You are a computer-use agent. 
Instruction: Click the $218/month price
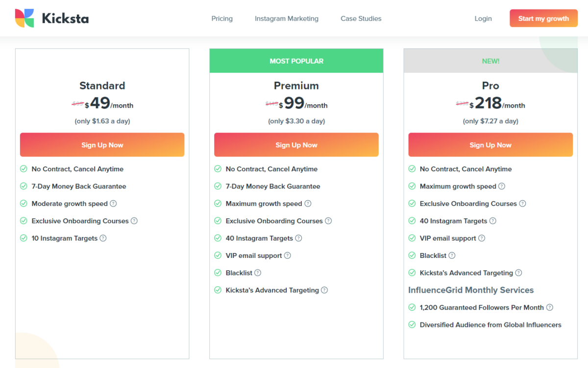pos(497,104)
